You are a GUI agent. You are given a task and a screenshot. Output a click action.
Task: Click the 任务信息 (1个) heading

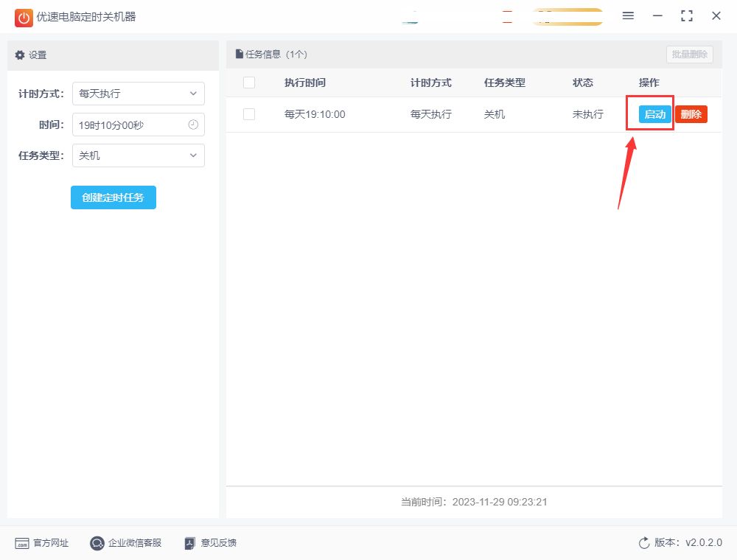(276, 55)
